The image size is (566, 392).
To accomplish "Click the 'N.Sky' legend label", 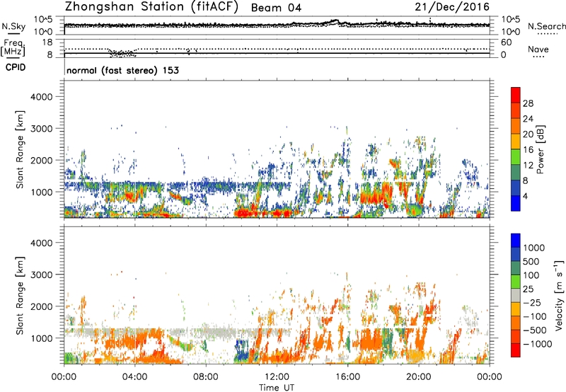I will tap(13, 26).
